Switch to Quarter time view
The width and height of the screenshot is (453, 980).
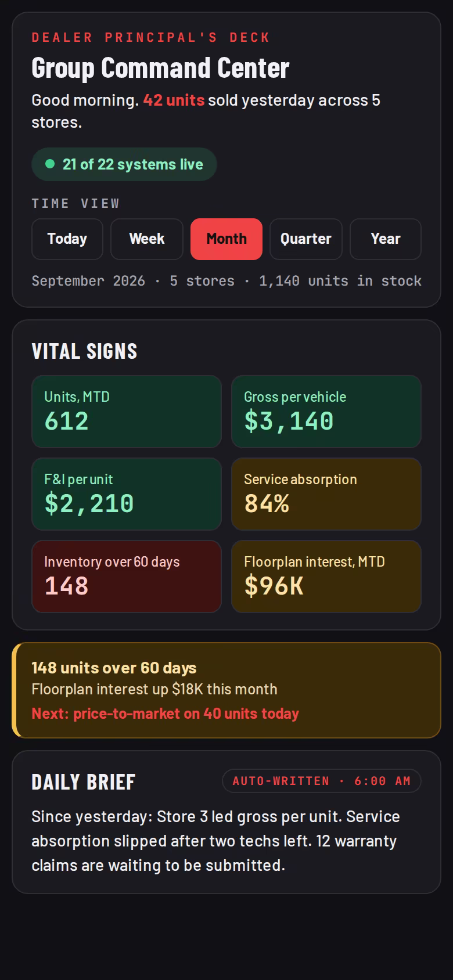(x=306, y=239)
